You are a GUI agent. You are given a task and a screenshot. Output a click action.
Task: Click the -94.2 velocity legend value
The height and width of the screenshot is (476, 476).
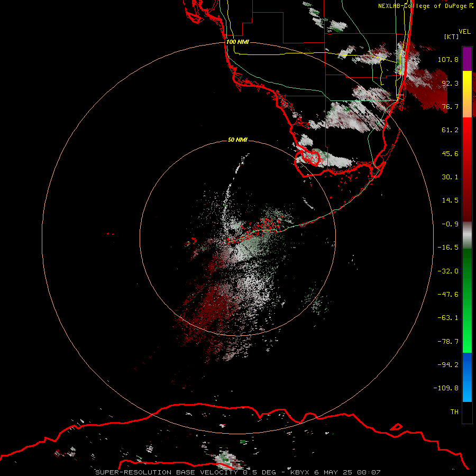[448, 365]
